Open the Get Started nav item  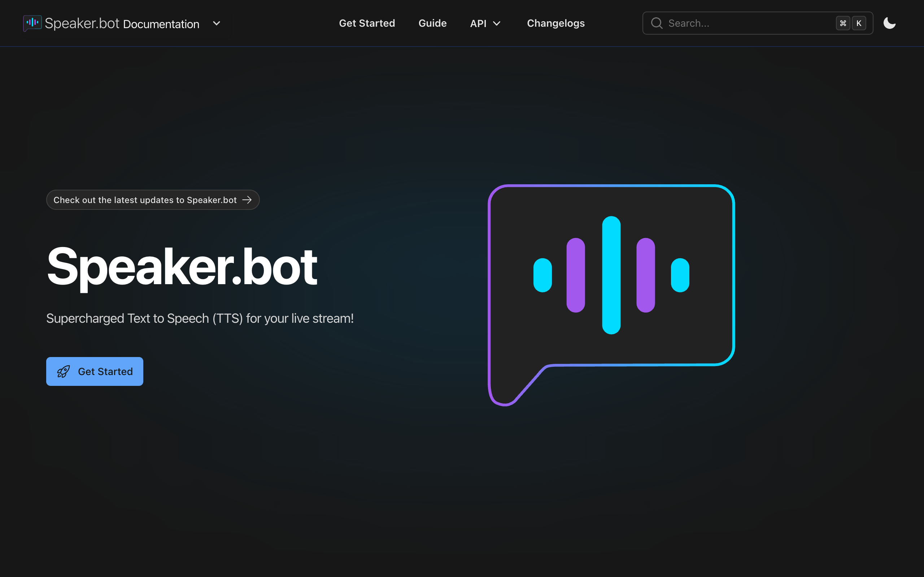367,23
